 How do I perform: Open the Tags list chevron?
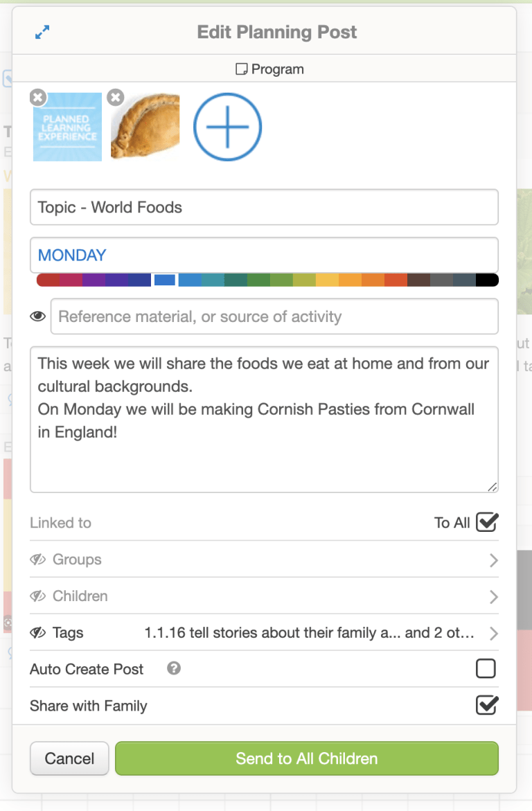pyautogui.click(x=493, y=633)
